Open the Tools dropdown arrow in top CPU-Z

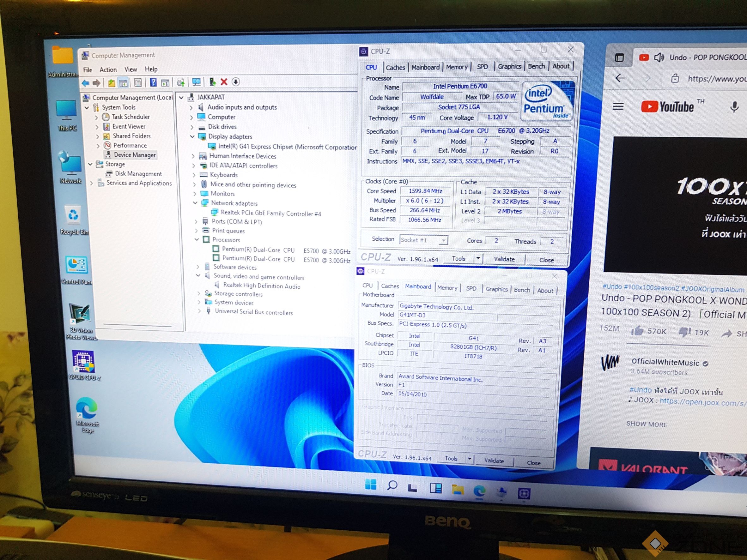click(x=478, y=259)
